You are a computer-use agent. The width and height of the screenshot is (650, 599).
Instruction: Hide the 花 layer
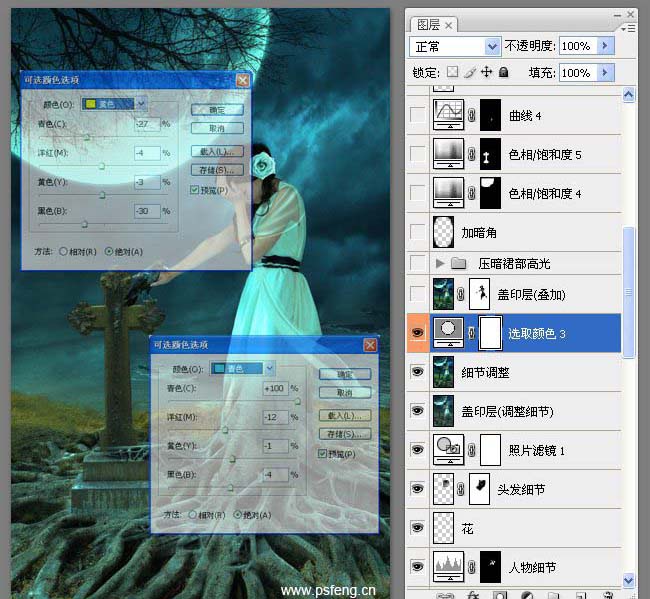tap(417, 528)
